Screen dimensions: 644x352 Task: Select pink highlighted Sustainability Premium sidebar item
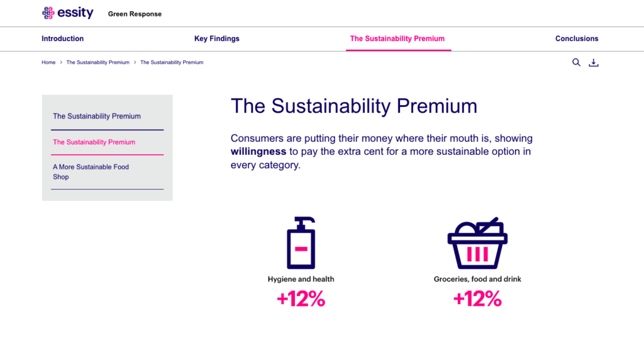pos(94,142)
